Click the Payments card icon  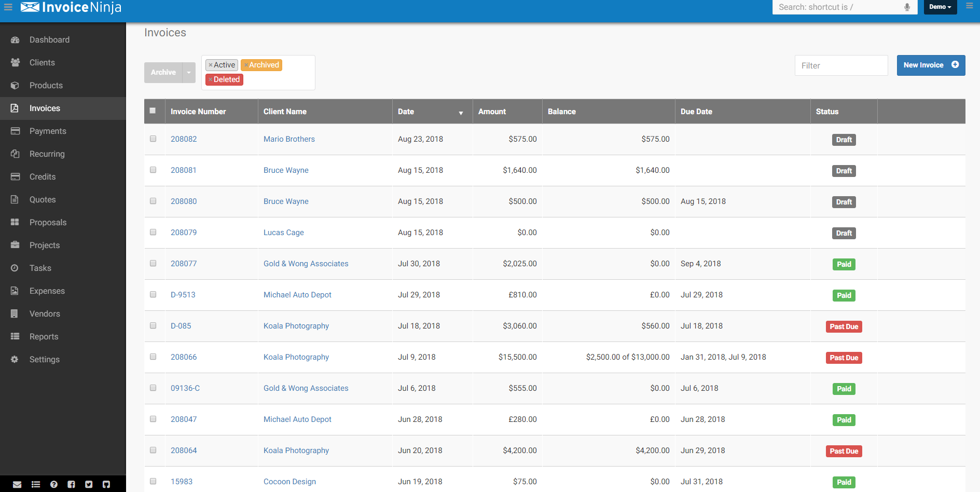coord(15,131)
